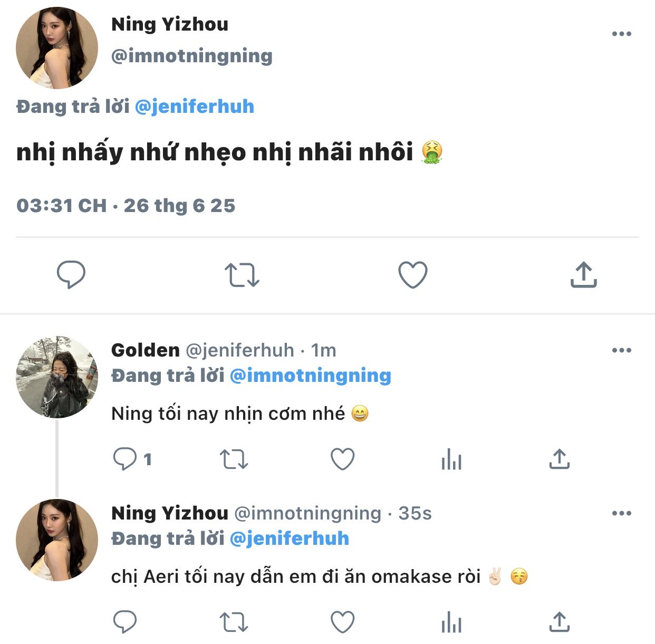Viewport: 655px width, 644px height.
Task: Open more options on the omakase reply
Action: click(621, 513)
